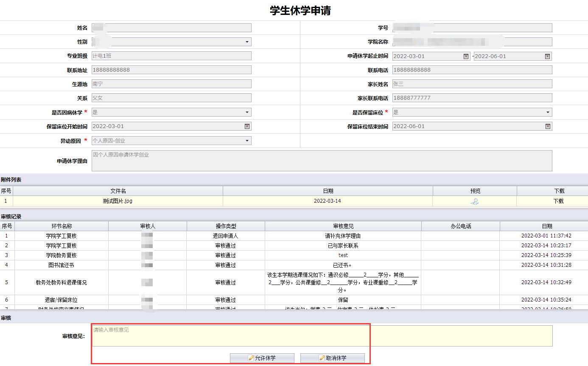Open calendar icon for leave end date
This screenshot has height=366, width=588.
[547, 56]
